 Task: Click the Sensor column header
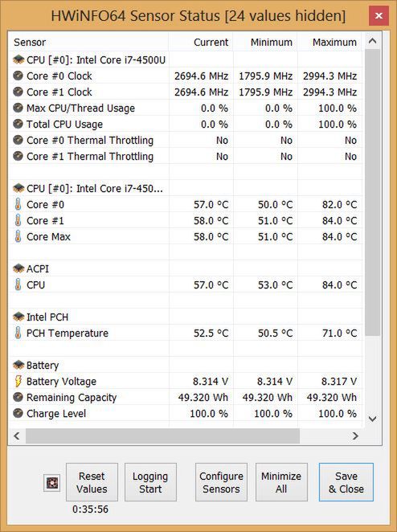pos(88,42)
